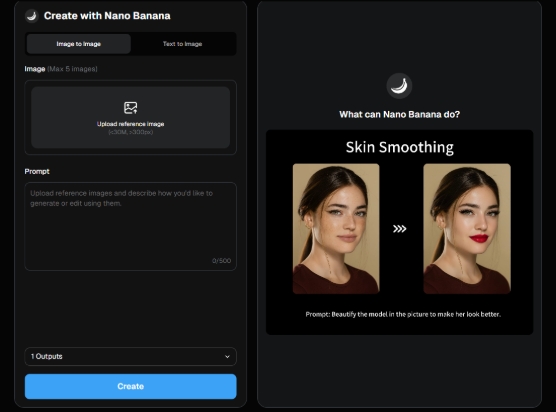Click the after portrait with red lips
This screenshot has width=556, height=412.
tap(467, 229)
